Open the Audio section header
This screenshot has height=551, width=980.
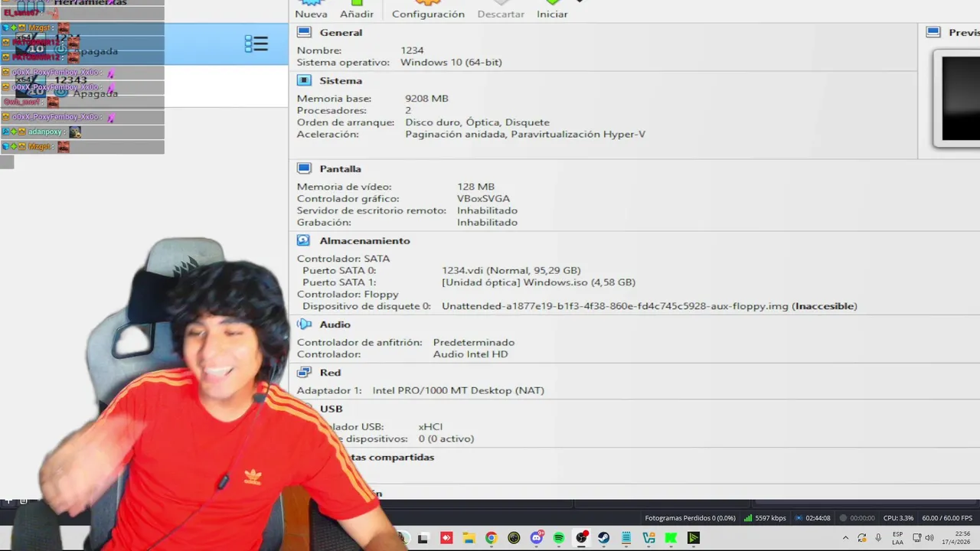pos(335,324)
